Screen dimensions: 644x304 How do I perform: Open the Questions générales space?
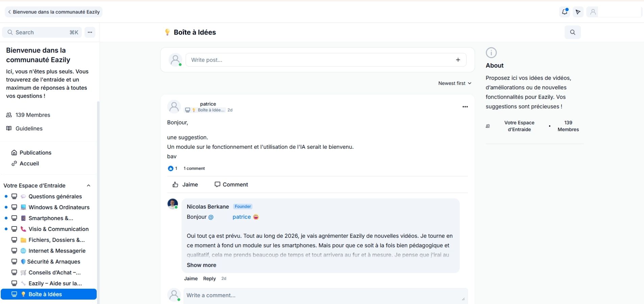tap(55, 196)
